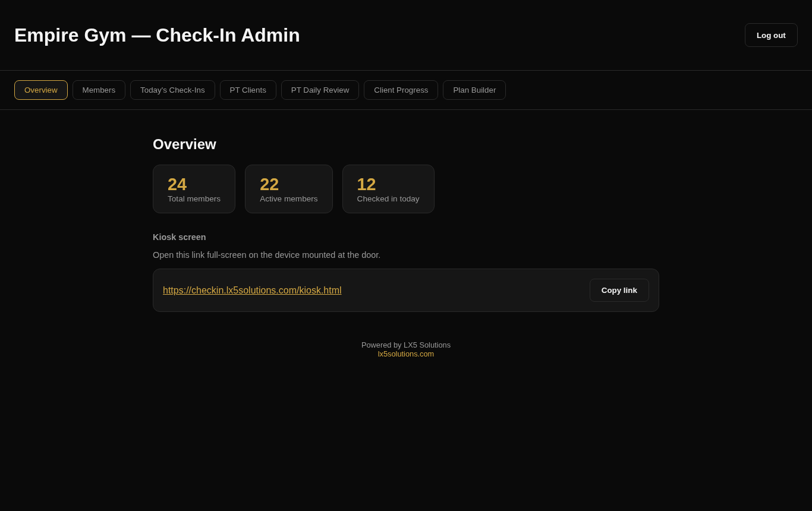
Task: Click the Powered by LX5 Solutions text
Action: pos(406,345)
